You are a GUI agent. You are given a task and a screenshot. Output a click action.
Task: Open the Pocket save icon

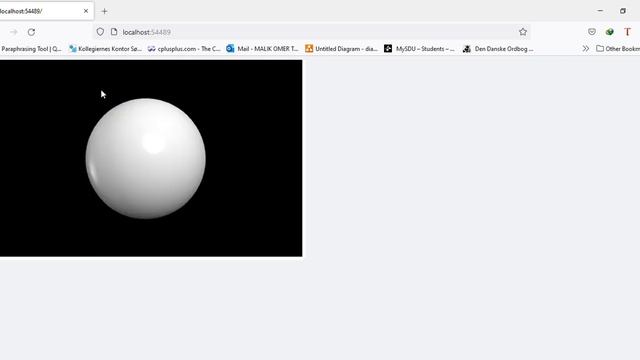592,32
